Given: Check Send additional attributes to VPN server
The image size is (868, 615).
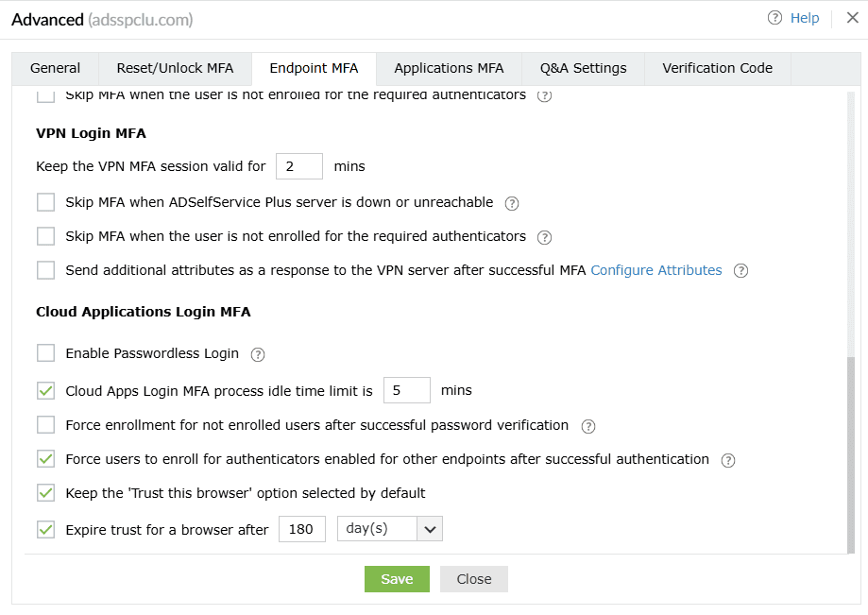Looking at the screenshot, I should point(45,270).
